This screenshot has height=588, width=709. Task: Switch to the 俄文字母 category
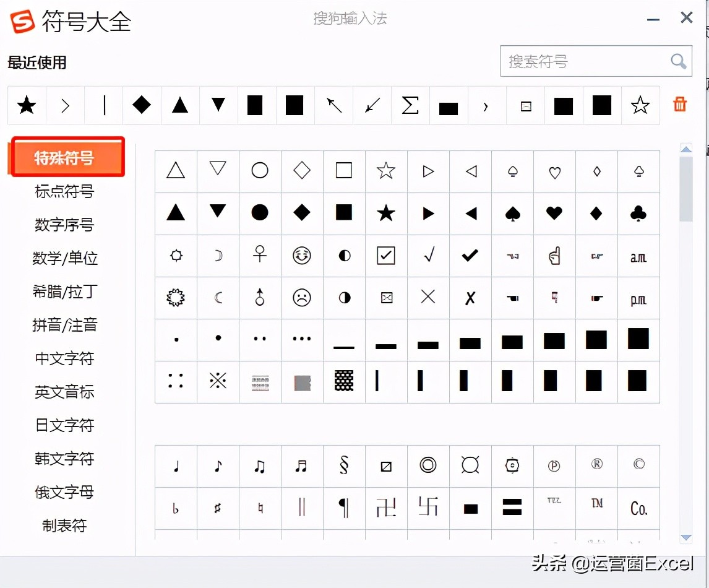pyautogui.click(x=64, y=492)
